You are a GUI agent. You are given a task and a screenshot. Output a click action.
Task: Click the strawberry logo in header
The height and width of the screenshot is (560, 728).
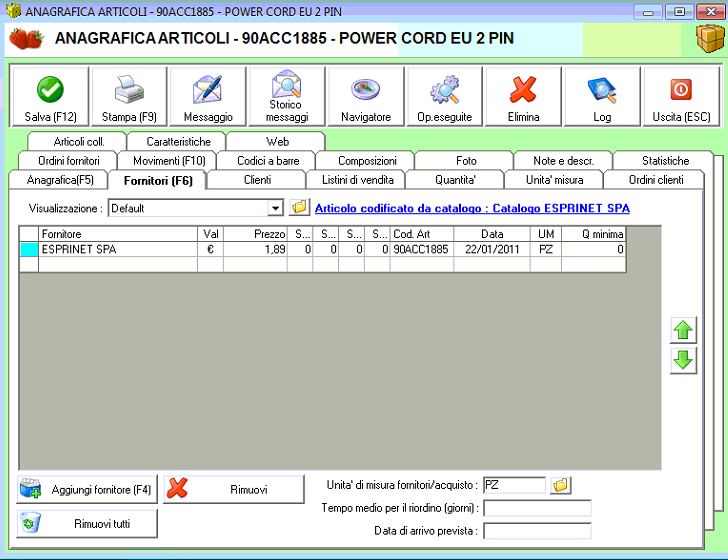[x=26, y=39]
